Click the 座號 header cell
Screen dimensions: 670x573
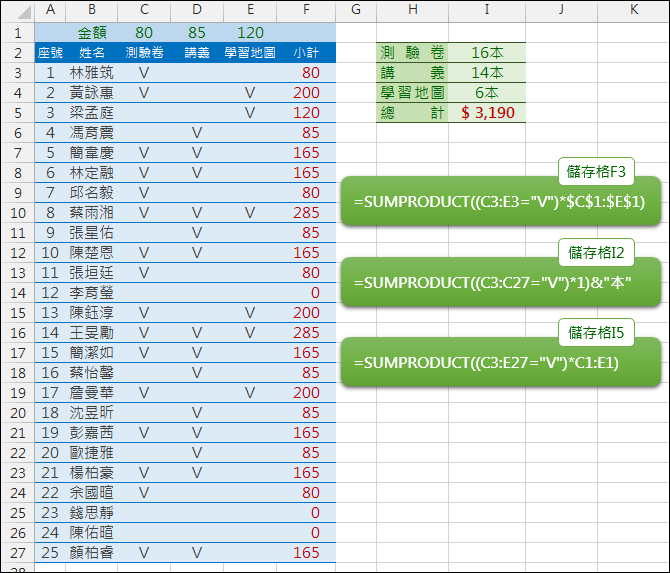pos(50,53)
